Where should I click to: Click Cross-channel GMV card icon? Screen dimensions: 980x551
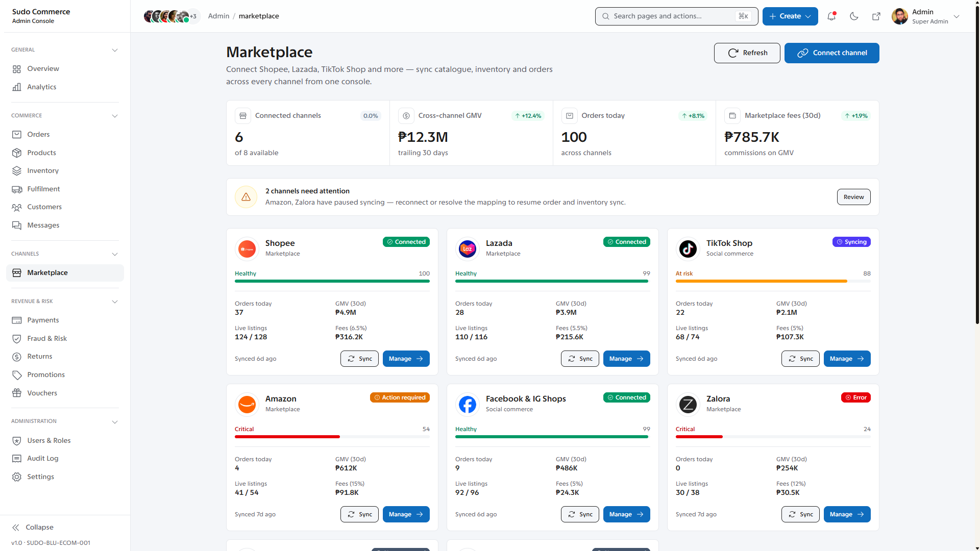(406, 116)
